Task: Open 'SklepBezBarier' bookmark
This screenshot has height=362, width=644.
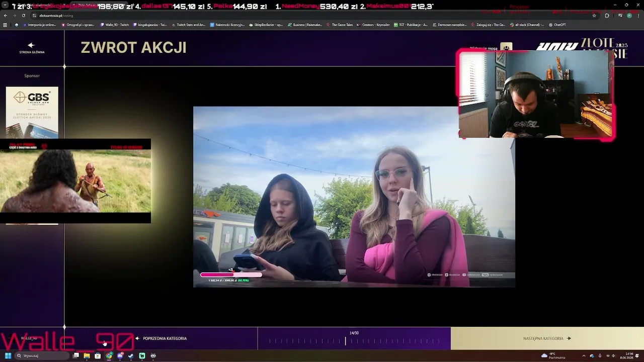Action: pyautogui.click(x=266, y=25)
